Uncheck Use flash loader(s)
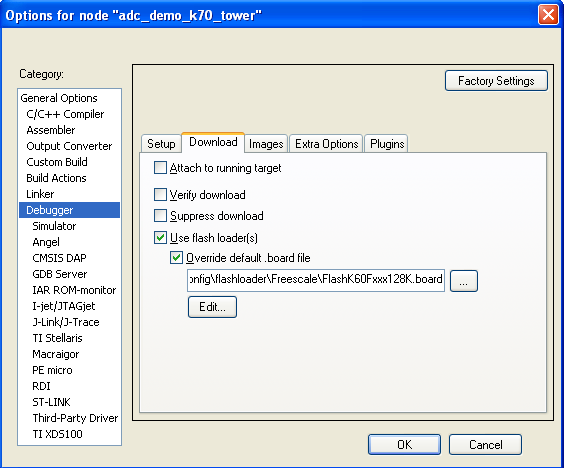The height and width of the screenshot is (468, 564). point(160,238)
